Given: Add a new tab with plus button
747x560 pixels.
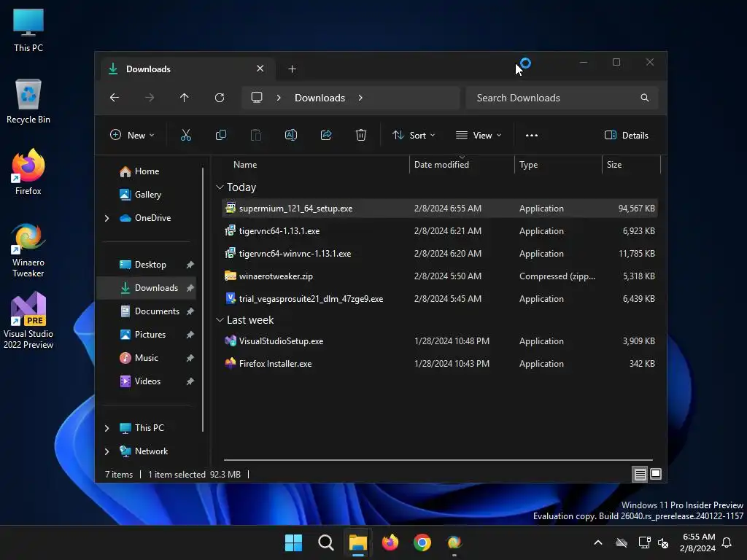Looking at the screenshot, I should pyautogui.click(x=292, y=69).
